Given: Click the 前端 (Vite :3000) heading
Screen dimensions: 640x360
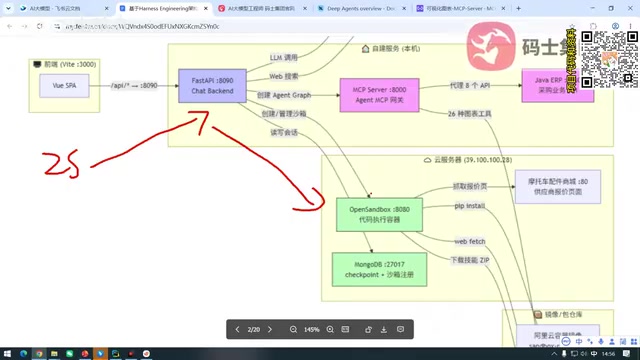Looking at the screenshot, I should click(x=64, y=64).
